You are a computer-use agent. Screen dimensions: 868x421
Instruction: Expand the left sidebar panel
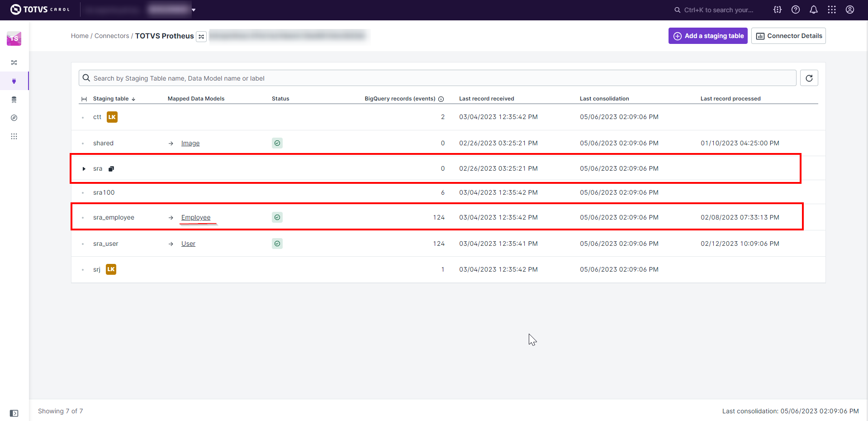pos(14,413)
